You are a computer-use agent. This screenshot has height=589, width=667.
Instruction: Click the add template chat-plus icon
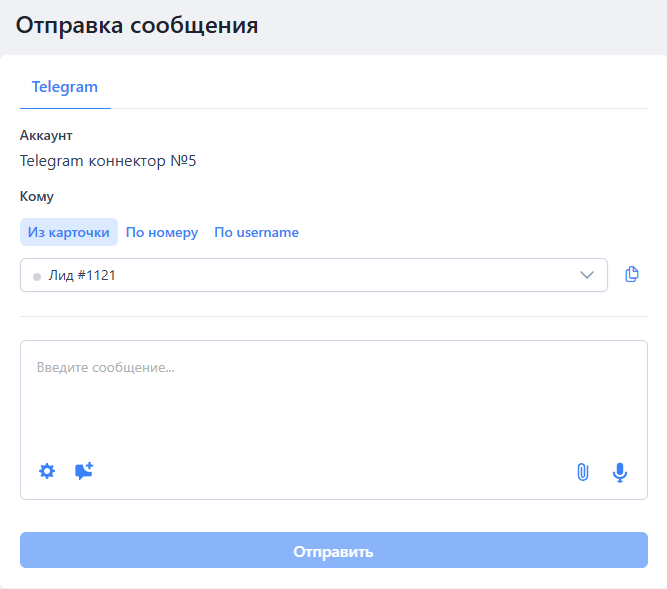tap(84, 471)
